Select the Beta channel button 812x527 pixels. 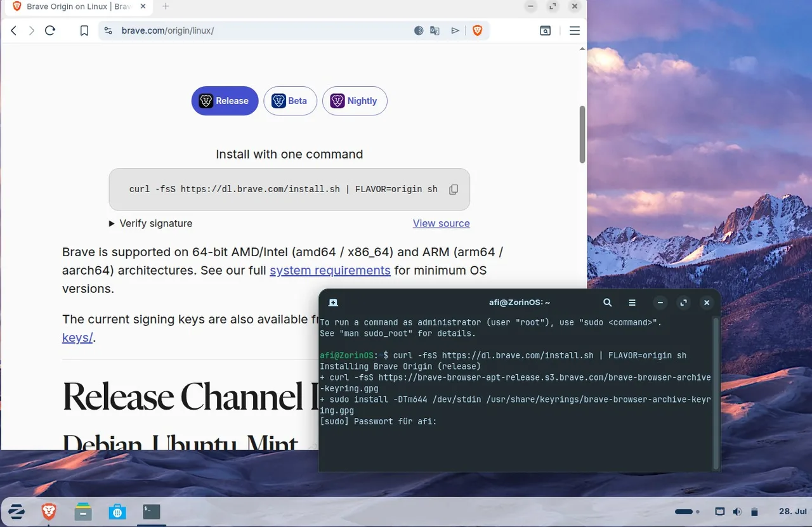tap(290, 101)
